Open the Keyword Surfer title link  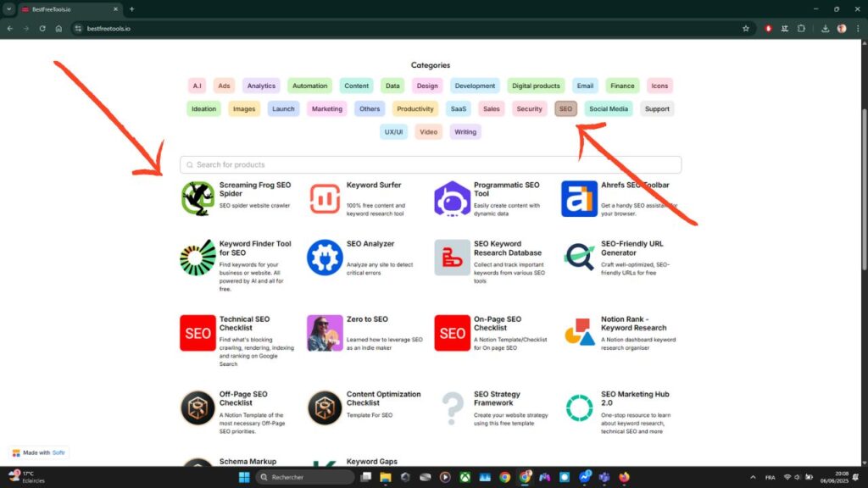(374, 186)
